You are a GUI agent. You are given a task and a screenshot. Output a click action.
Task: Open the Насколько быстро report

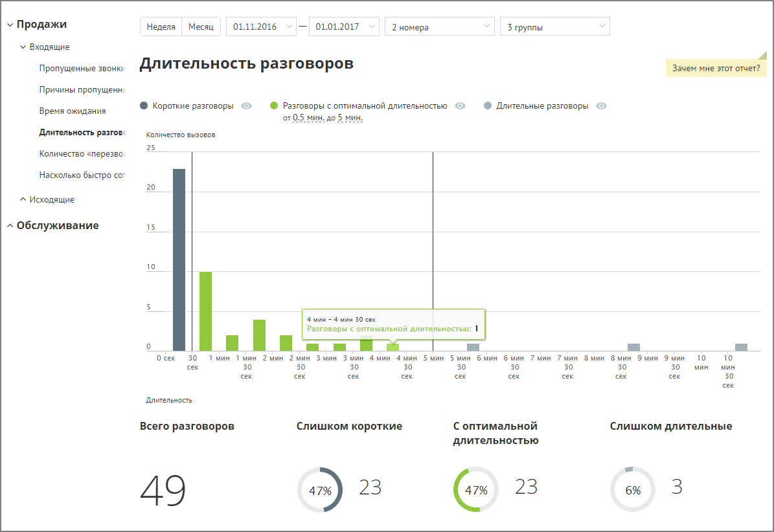[x=82, y=175]
